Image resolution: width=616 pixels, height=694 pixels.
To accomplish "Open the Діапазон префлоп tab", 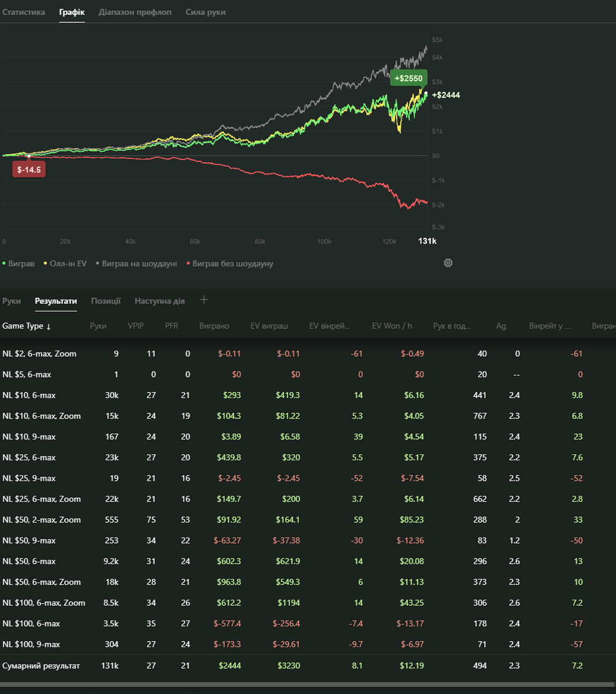I will click(135, 12).
